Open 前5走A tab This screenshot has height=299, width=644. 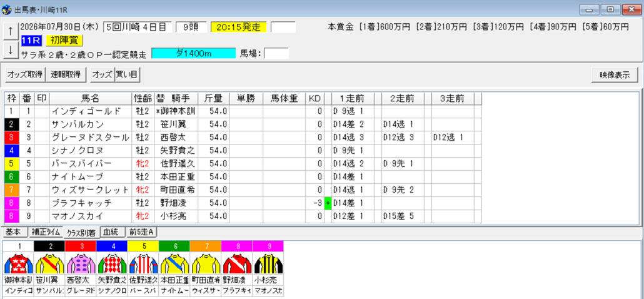(141, 232)
